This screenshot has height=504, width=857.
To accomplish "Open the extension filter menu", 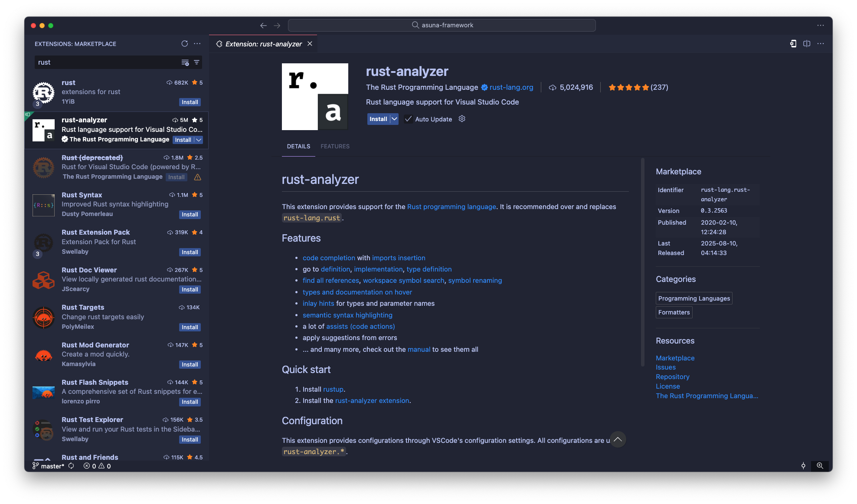I will tap(196, 62).
